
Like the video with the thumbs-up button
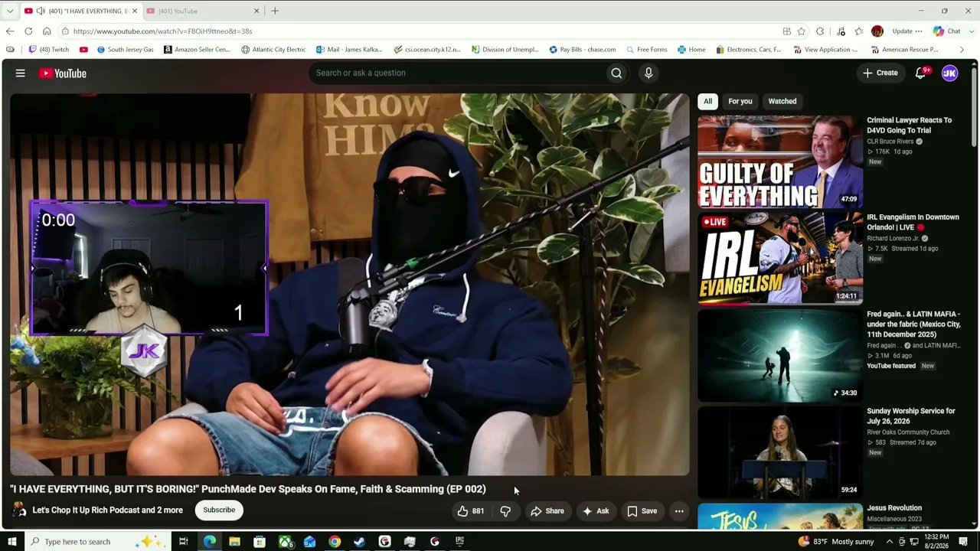coord(471,511)
